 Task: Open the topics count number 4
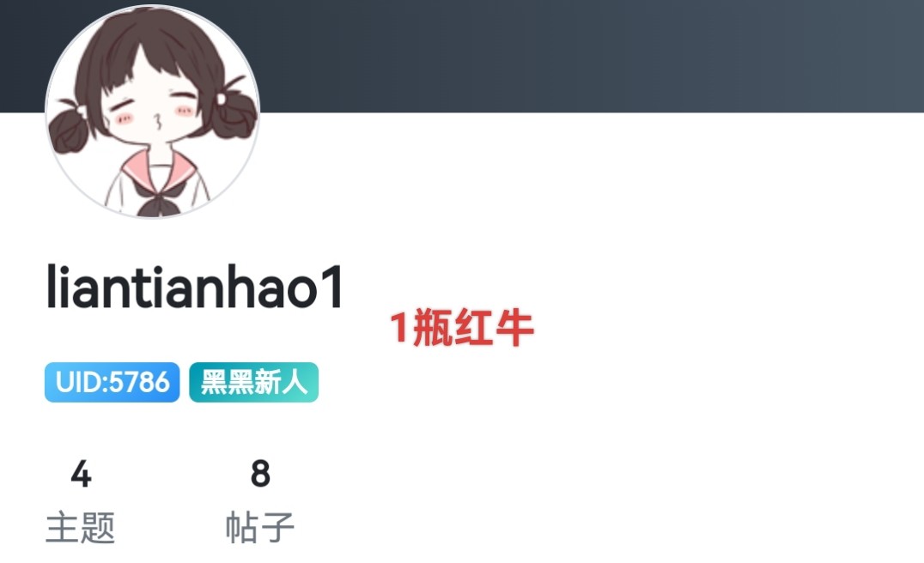(81, 474)
